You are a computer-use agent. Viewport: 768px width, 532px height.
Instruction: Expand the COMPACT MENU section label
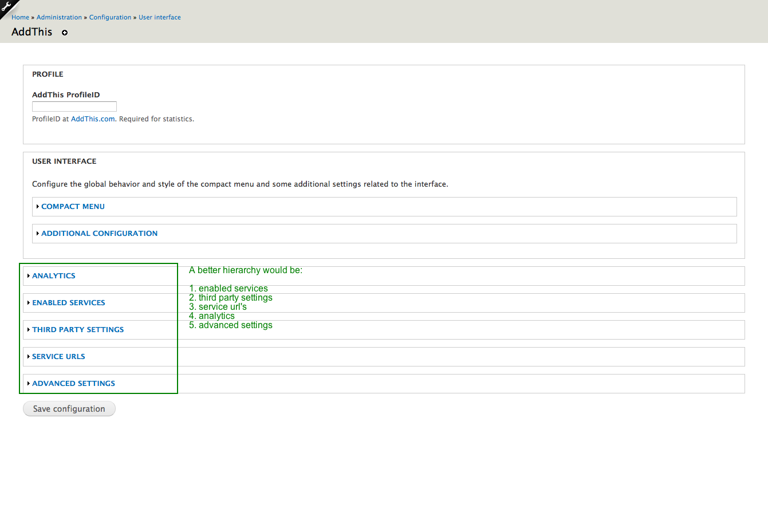click(x=73, y=206)
